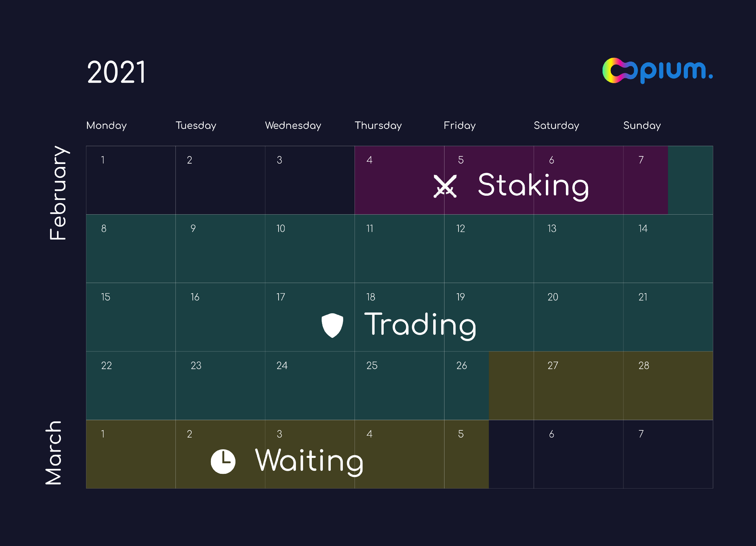Click the shield icon beside Trading
Screen dimensions: 756x546
pyautogui.click(x=332, y=325)
